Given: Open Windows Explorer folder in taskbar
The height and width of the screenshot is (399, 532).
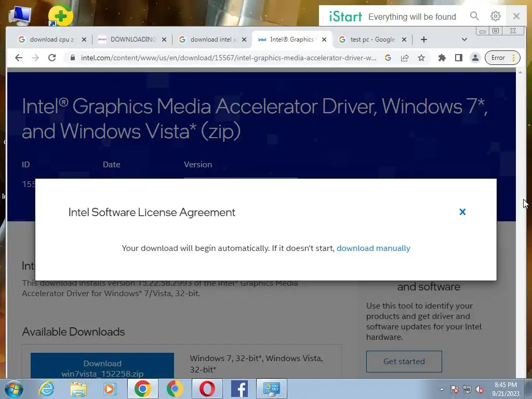Looking at the screenshot, I should pyautogui.click(x=78, y=389).
